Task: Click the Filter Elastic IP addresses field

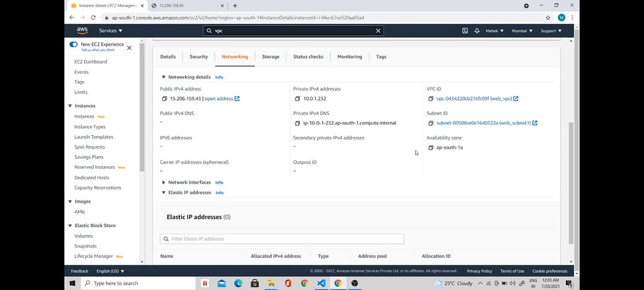Action: click(x=282, y=239)
